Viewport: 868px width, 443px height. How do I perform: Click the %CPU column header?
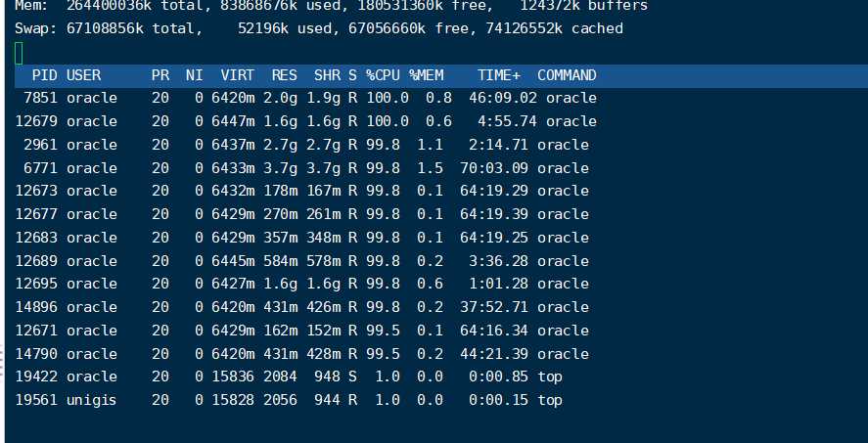pyautogui.click(x=383, y=75)
